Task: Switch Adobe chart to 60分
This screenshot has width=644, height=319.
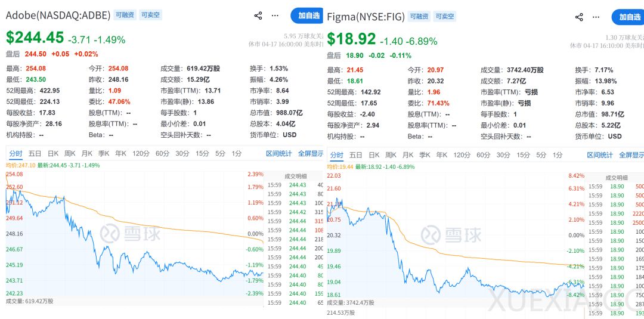Action: click(x=162, y=154)
